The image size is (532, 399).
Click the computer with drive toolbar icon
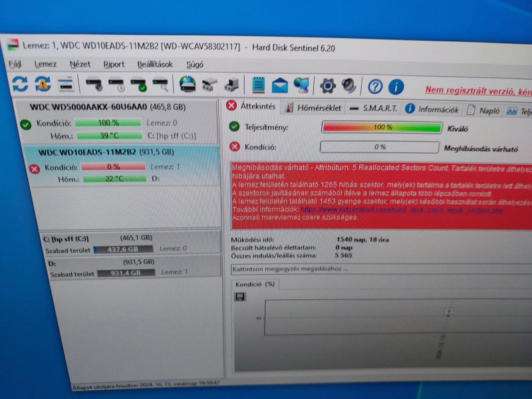click(x=232, y=85)
